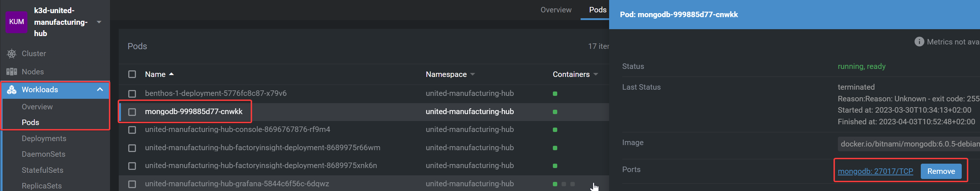Image resolution: width=980 pixels, height=191 pixels.
Task: Check the mongodb-999885d77-cnwkk pod checkbox
Action: click(132, 112)
